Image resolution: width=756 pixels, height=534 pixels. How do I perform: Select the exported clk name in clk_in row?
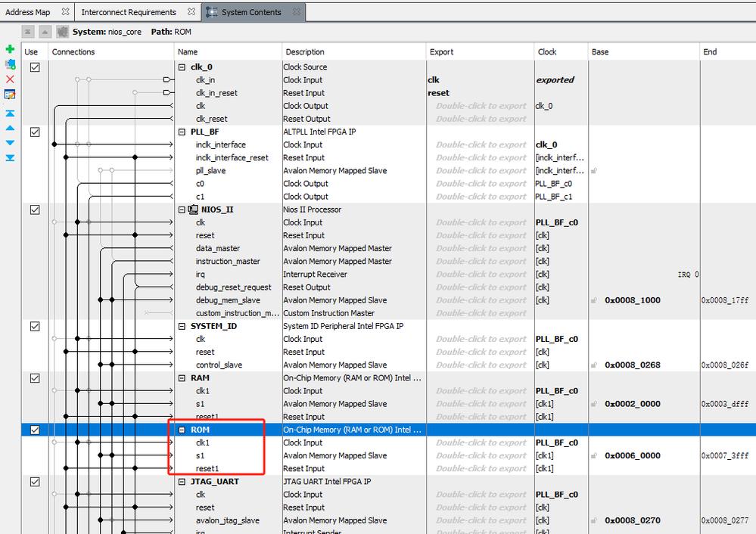point(434,80)
